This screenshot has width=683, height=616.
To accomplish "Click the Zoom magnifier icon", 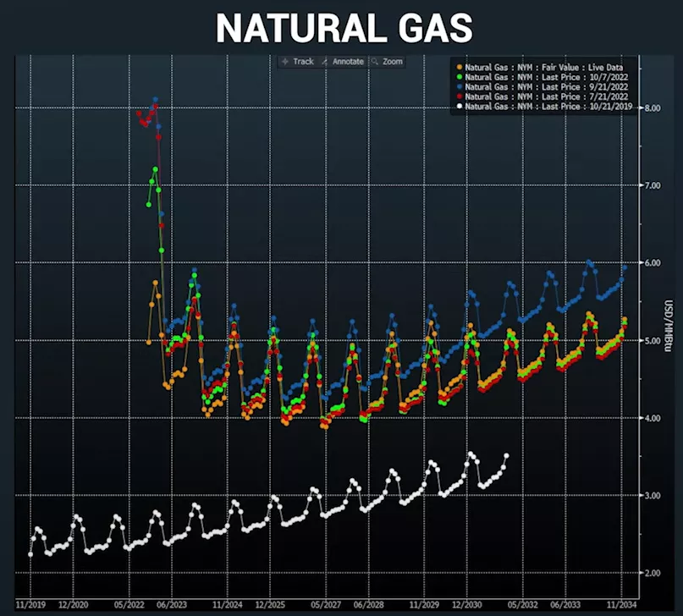I will click(x=374, y=62).
